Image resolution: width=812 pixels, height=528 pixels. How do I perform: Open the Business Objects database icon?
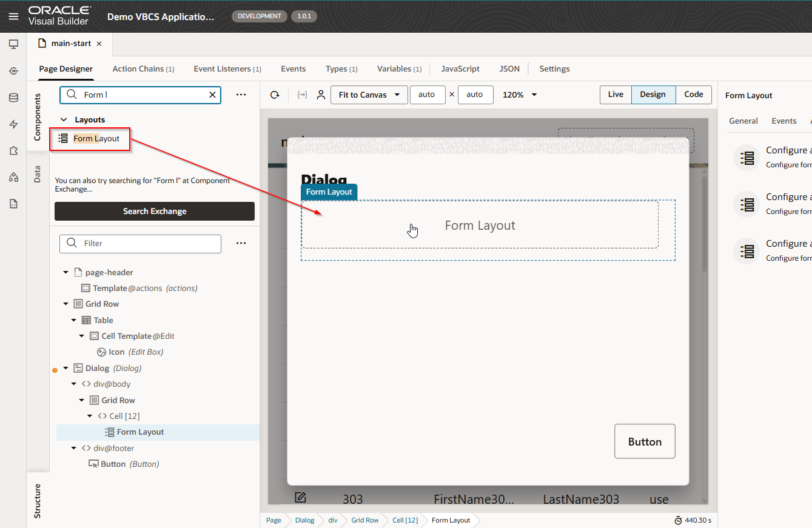[x=13, y=98]
